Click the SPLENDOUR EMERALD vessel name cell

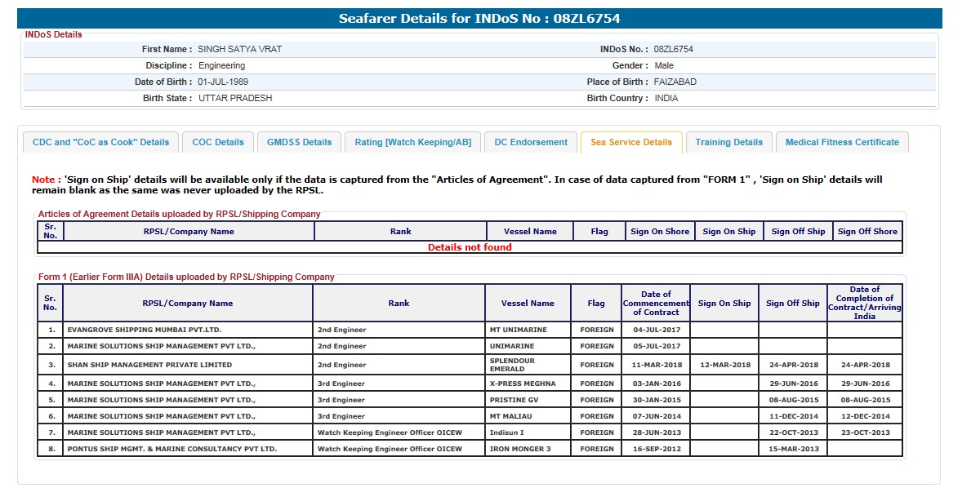(x=512, y=365)
